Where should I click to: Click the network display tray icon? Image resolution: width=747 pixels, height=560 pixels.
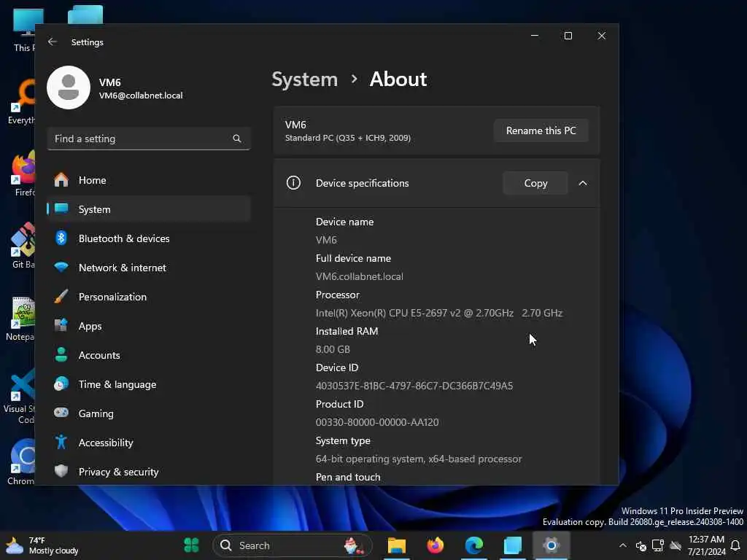coord(658,545)
